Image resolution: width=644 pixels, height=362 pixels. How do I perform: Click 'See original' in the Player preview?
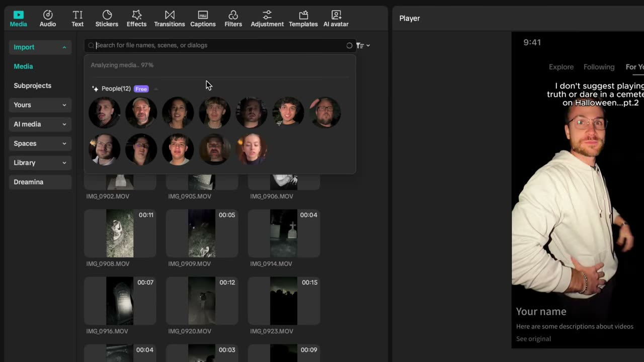(x=533, y=339)
